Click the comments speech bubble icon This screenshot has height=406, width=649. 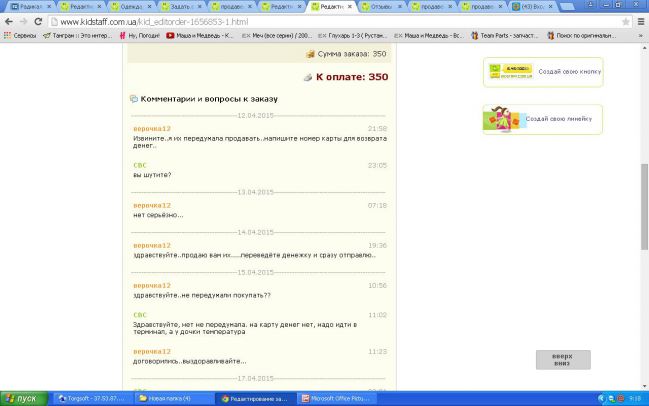click(134, 100)
